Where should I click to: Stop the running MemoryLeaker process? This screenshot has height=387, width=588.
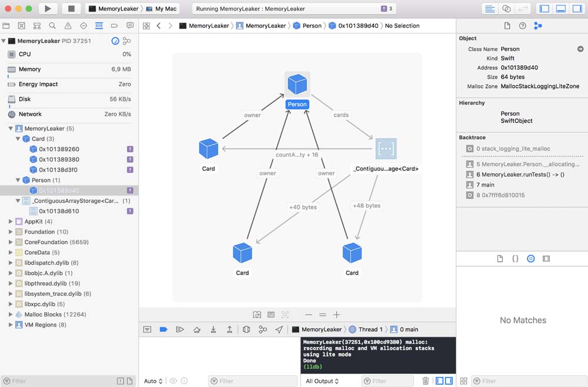pyautogui.click(x=71, y=9)
